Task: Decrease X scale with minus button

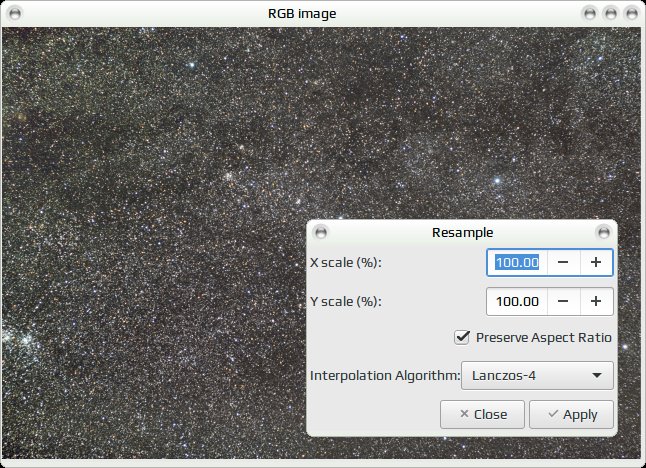Action: point(563,262)
